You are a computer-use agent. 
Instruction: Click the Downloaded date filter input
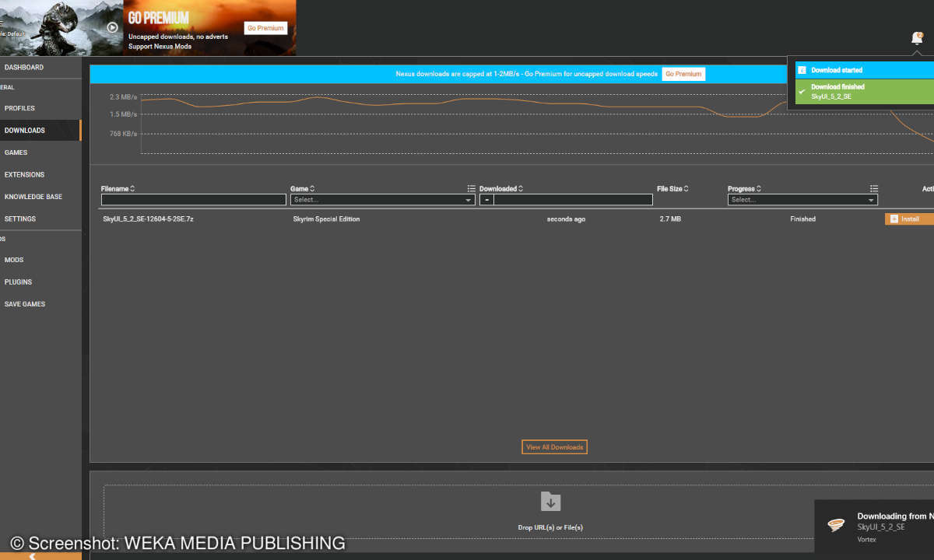[573, 200]
